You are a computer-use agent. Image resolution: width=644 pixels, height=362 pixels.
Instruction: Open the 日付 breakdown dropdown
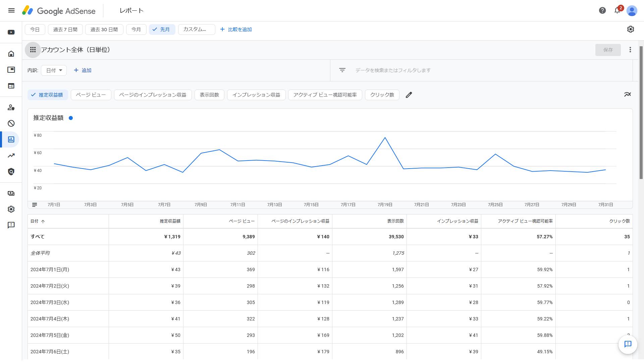pos(54,70)
